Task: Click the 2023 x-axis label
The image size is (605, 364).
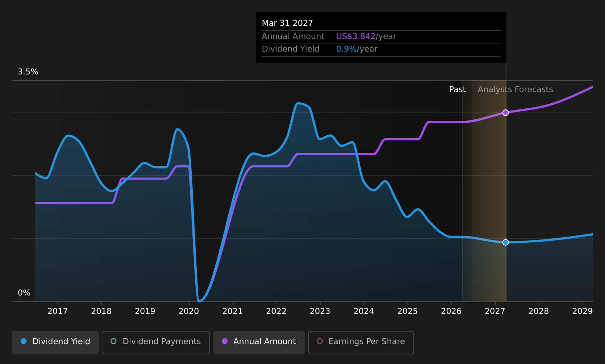Action: coord(320,311)
